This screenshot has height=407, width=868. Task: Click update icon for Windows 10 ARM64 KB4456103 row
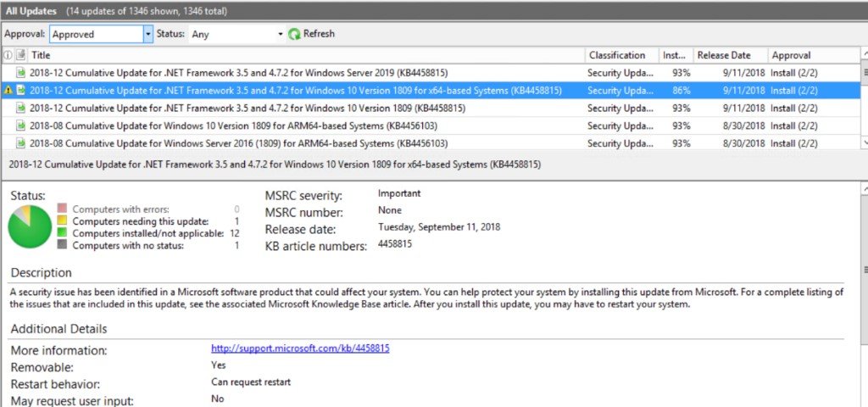(21, 125)
